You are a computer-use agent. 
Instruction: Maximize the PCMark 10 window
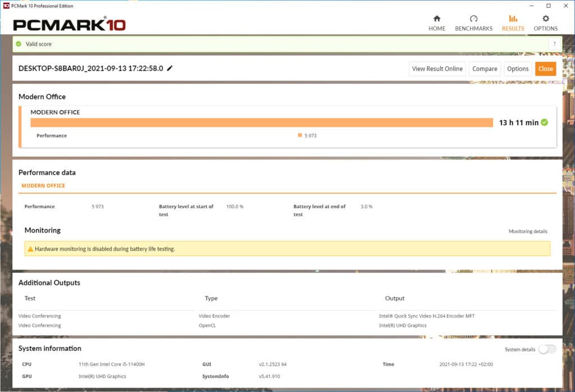click(549, 6)
